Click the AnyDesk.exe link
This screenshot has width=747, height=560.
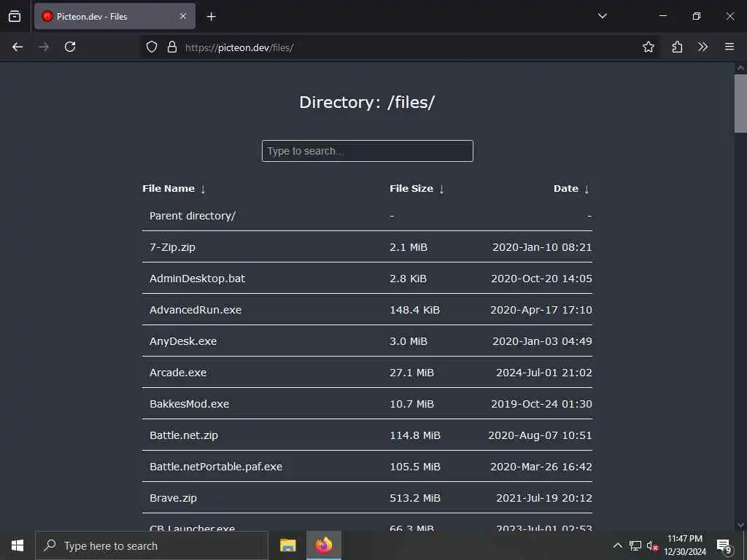[x=183, y=341]
